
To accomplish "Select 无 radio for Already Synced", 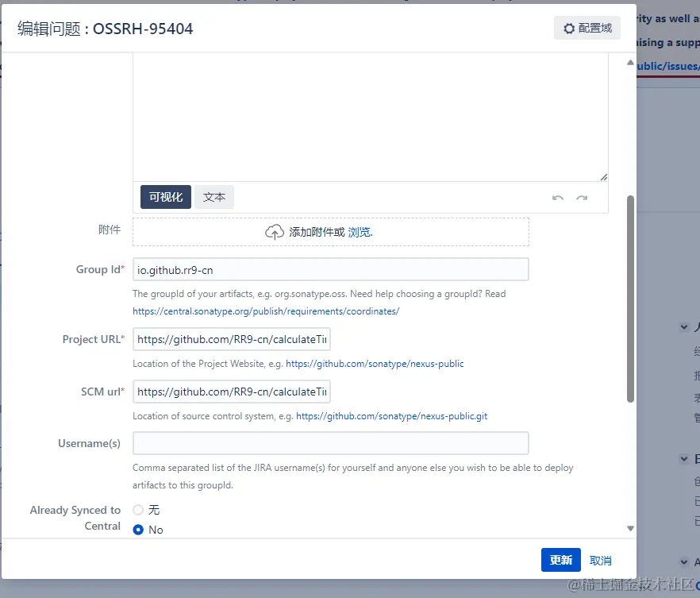I will pos(138,510).
